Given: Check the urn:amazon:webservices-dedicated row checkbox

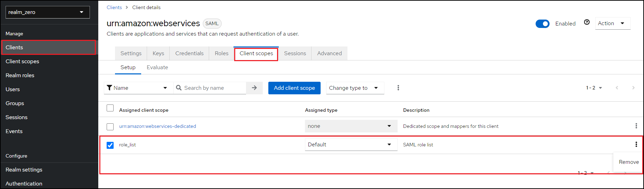Looking at the screenshot, I should [x=110, y=126].
